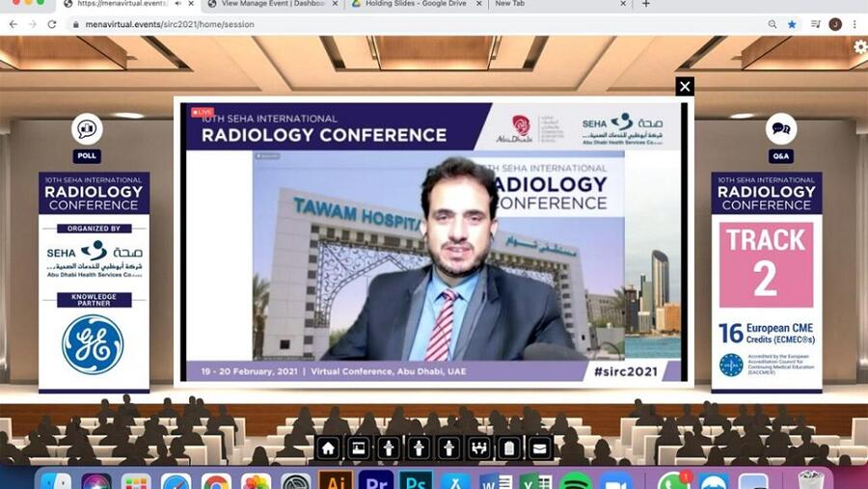
Task: Select the middle podium speaker icon
Action: [420, 448]
